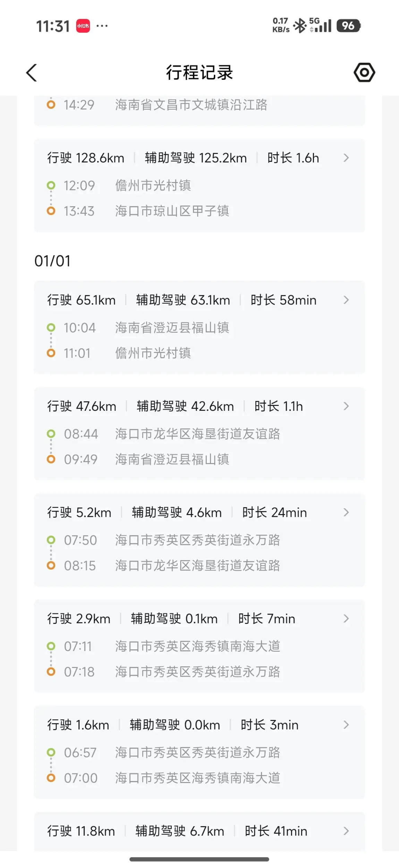The image size is (399, 868).
Task: Tap green start marker at 10:04
Action: pyautogui.click(x=51, y=328)
